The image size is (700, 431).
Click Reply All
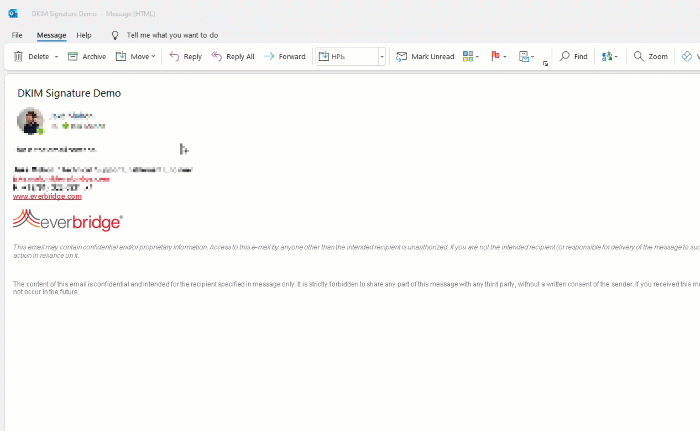coord(233,57)
